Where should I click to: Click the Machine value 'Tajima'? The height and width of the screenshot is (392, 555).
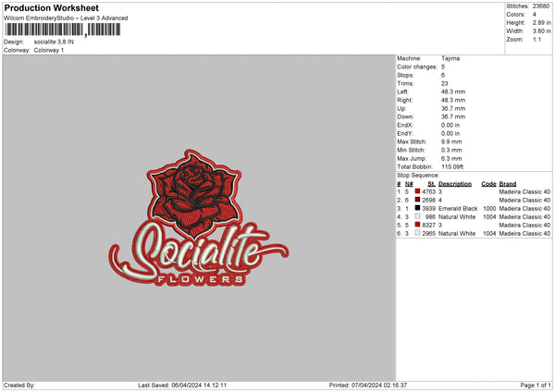coord(450,58)
